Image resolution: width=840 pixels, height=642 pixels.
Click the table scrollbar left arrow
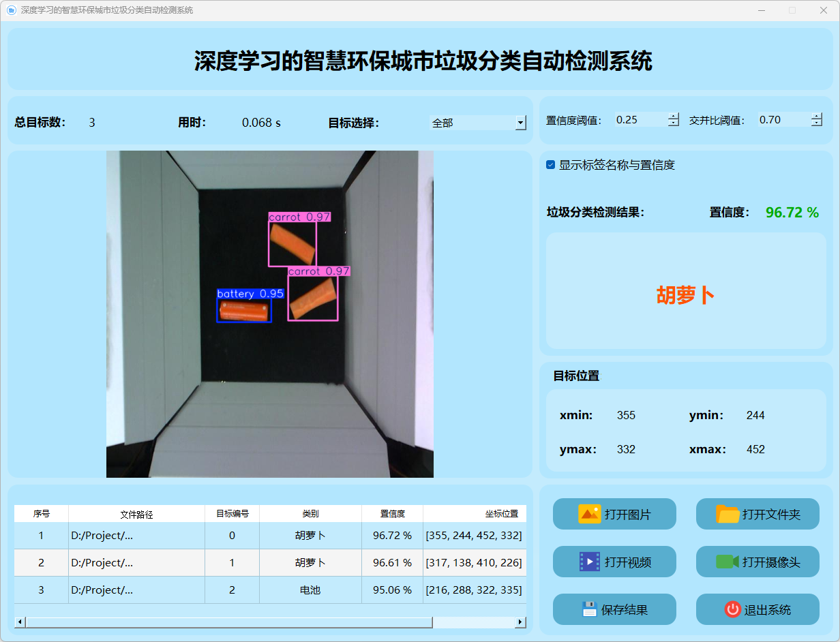[20, 622]
